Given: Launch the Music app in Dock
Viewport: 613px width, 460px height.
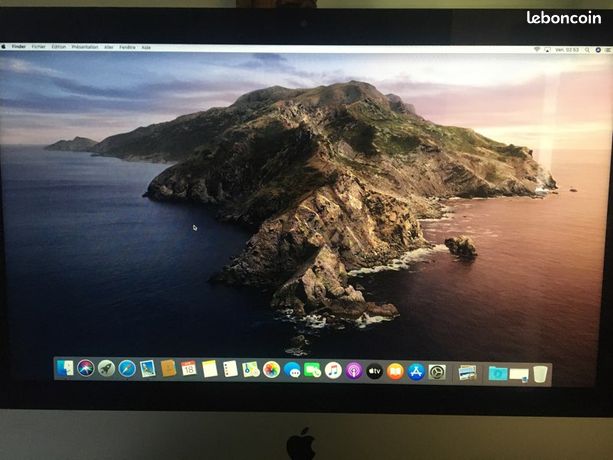Looking at the screenshot, I should pyautogui.click(x=333, y=370).
